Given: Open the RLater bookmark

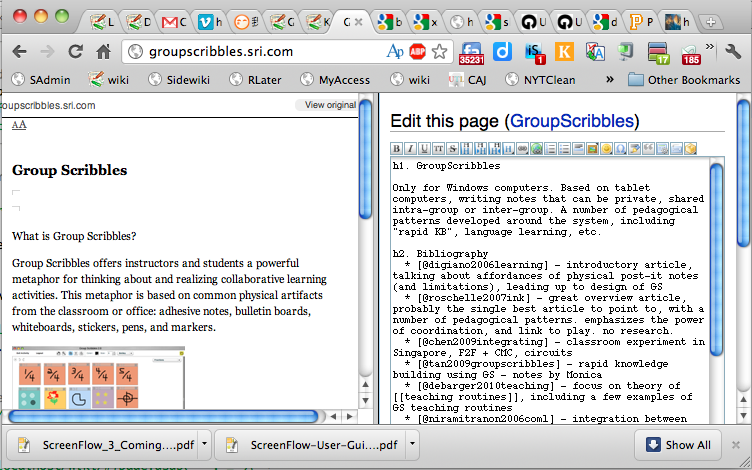Looking at the screenshot, I should pos(255,80).
